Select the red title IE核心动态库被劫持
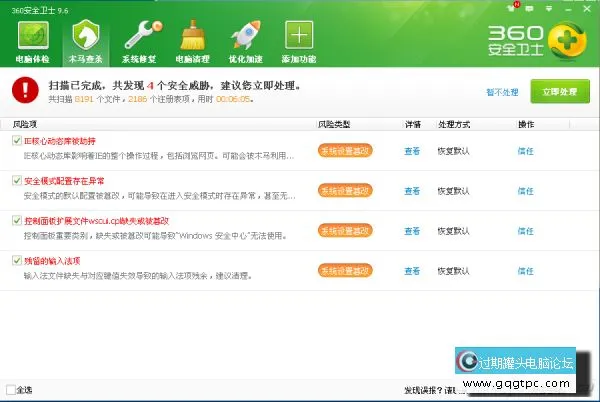The width and height of the screenshot is (600, 402). tap(60, 141)
